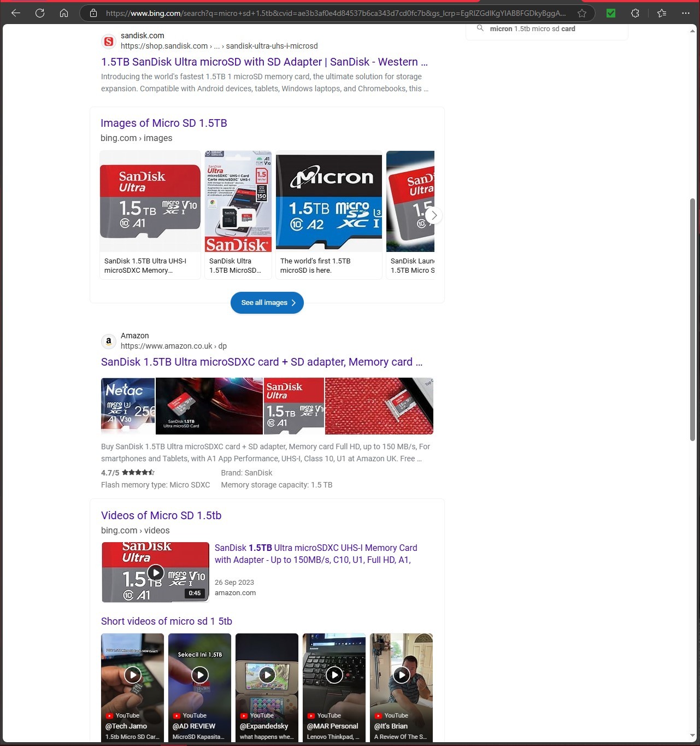The height and width of the screenshot is (746, 700).
Task: Play @Tech Jamo short video
Action: (133, 688)
